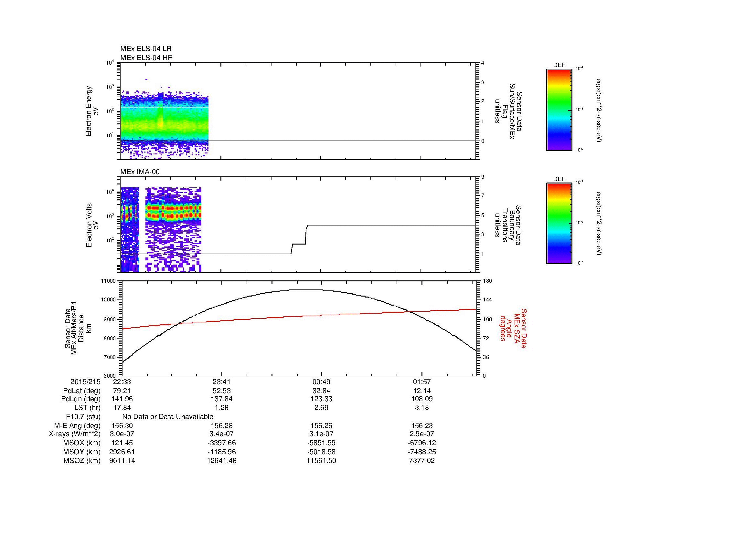Select PdLon value '137.84'

click(x=222, y=399)
